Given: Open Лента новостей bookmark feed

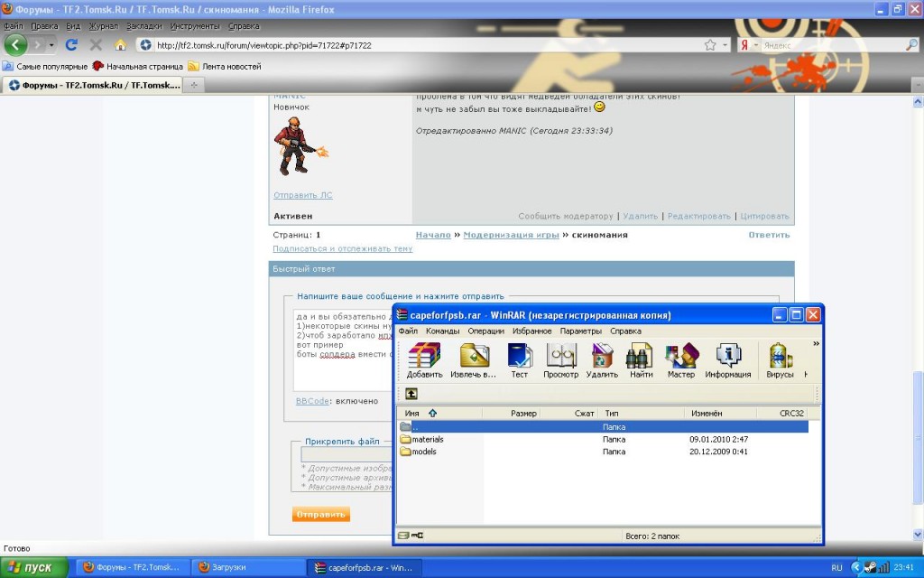Looking at the screenshot, I should point(225,67).
